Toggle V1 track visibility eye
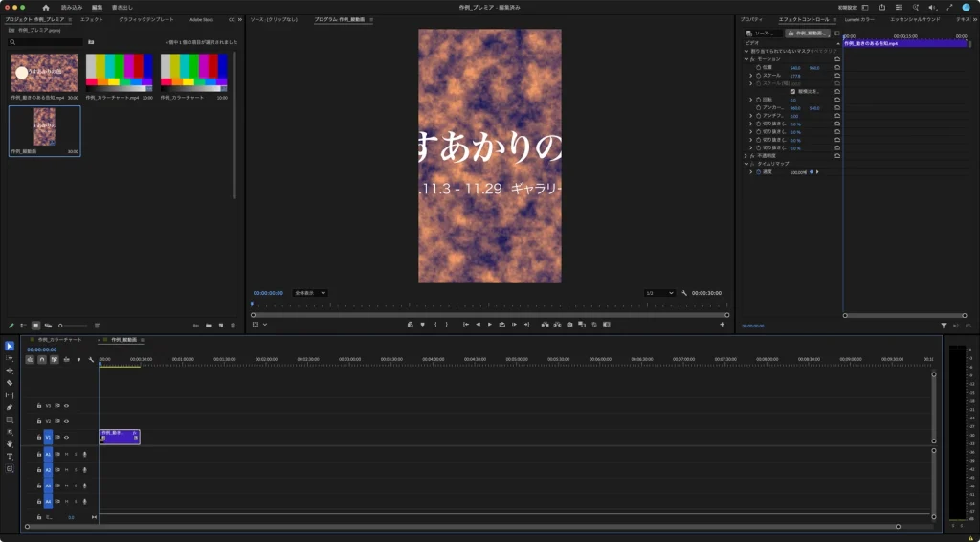 [x=66, y=437]
